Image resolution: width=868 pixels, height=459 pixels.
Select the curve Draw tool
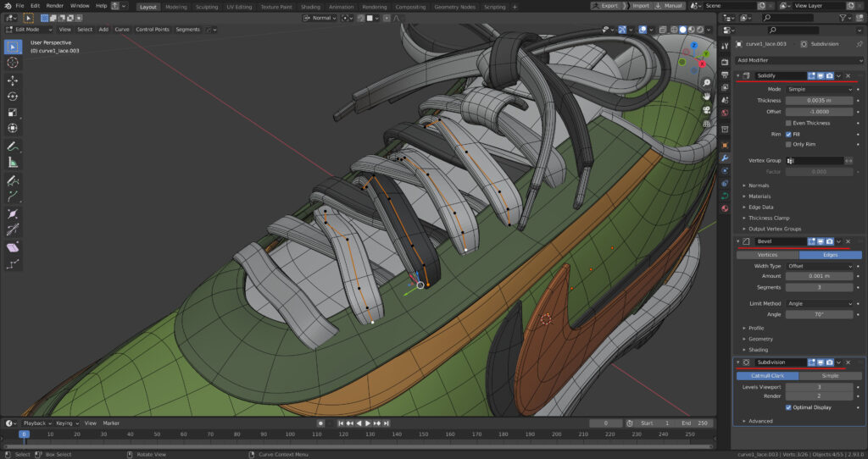(13, 181)
